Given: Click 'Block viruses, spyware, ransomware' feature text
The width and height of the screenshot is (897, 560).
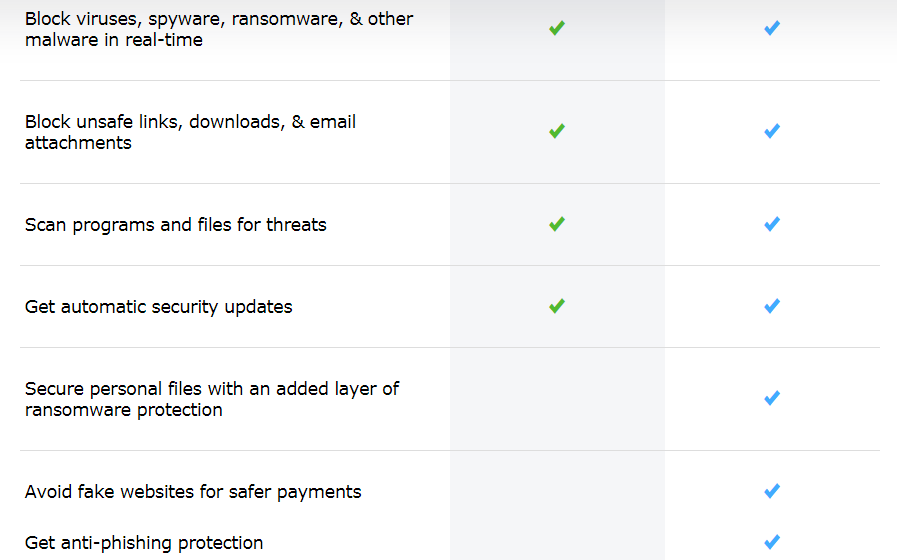Looking at the screenshot, I should click(218, 30).
